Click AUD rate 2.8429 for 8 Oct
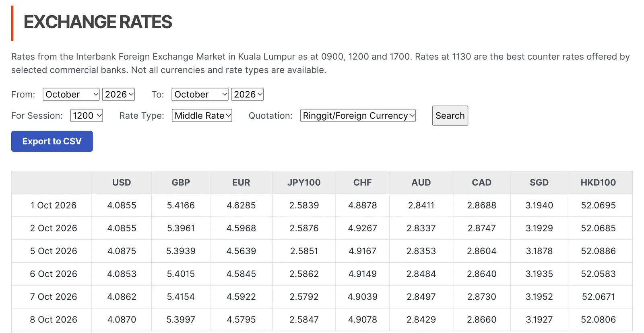 [x=421, y=320]
